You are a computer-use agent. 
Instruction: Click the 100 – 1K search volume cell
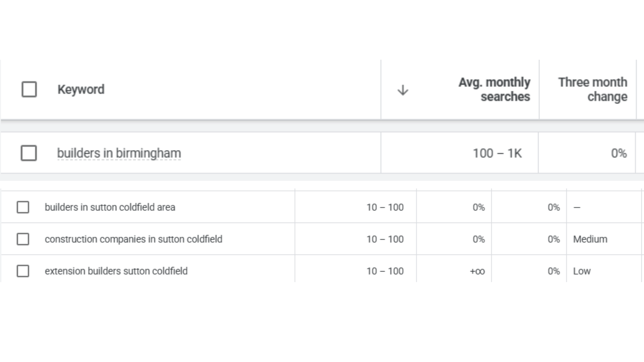coord(497,153)
